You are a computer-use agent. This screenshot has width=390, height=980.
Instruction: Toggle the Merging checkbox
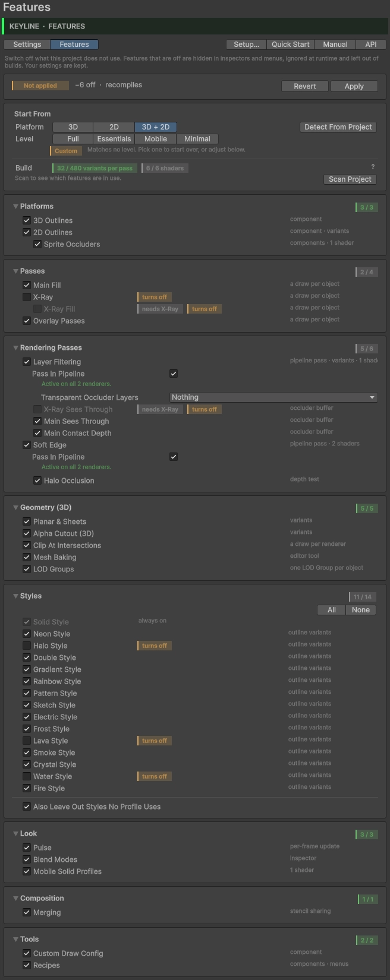(x=27, y=912)
